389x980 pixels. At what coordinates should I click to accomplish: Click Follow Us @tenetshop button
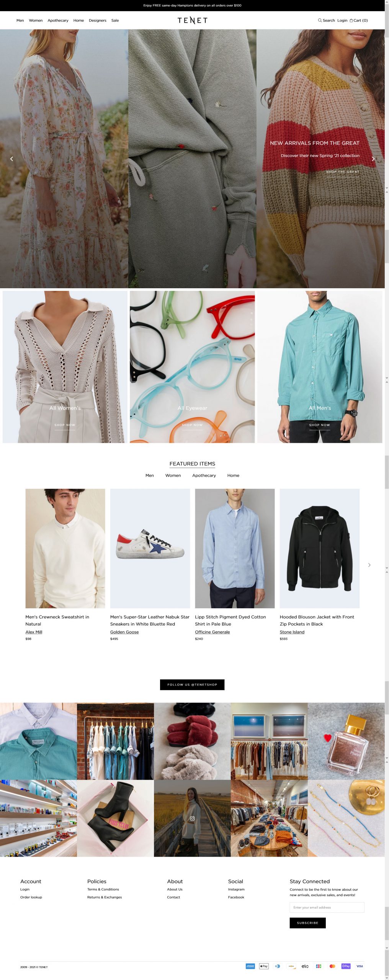click(192, 685)
